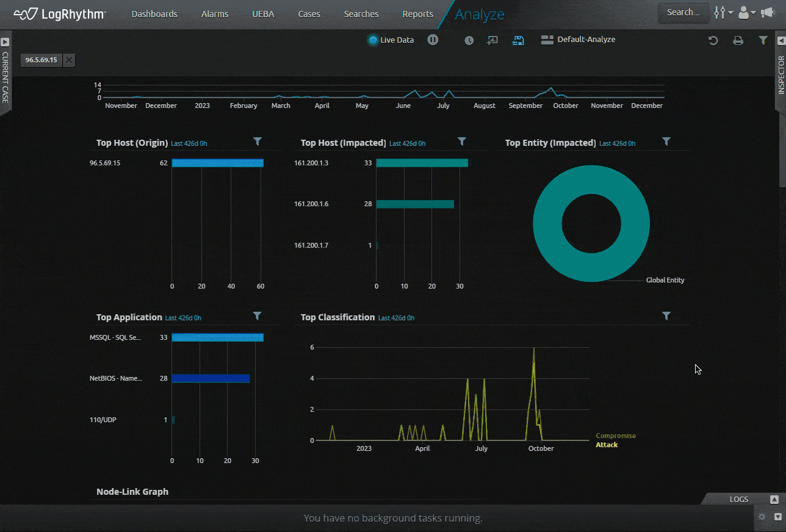
Task: Open the UEBA section
Action: pyautogui.click(x=263, y=13)
